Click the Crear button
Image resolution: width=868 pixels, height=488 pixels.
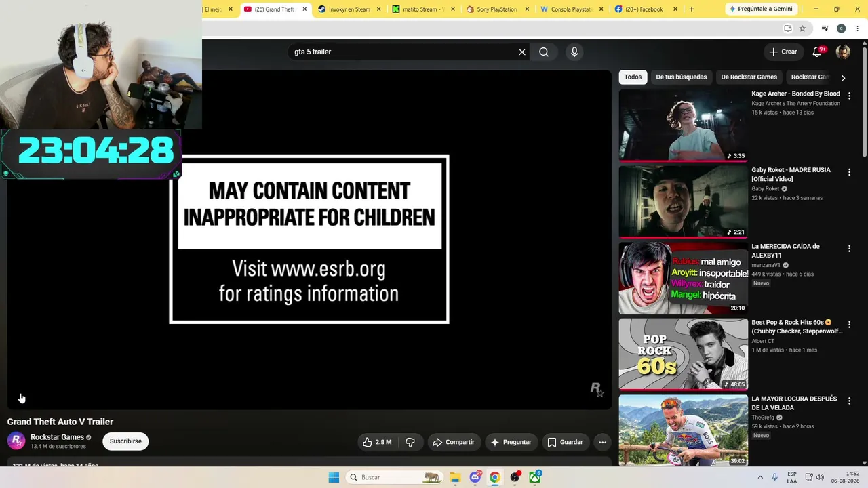click(x=783, y=52)
